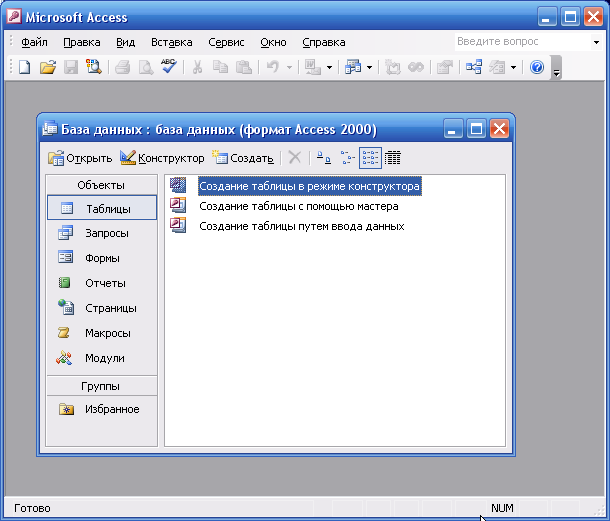
Task: Click the Office Links icon
Action: pyautogui.click(x=312, y=67)
